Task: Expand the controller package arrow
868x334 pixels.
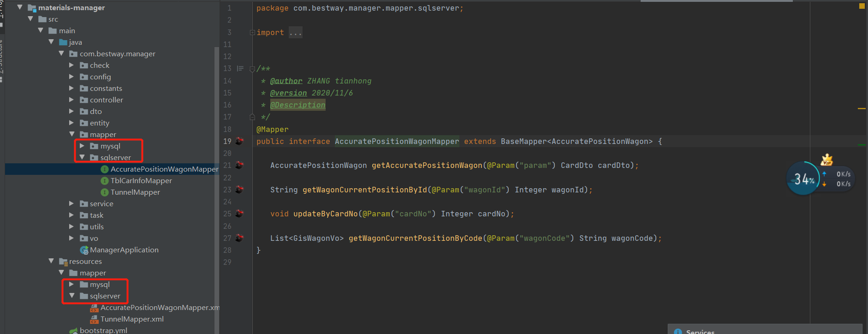Action: (71, 100)
